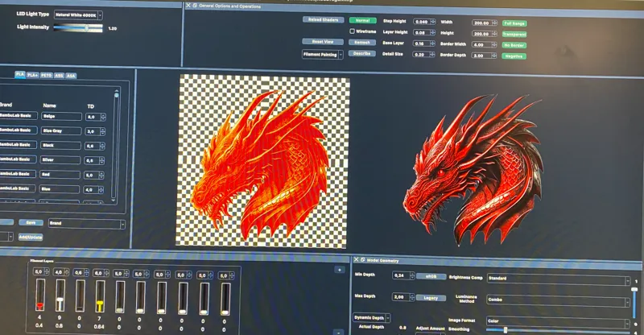Select the Black filament name field
644x335 pixels.
(x=61, y=145)
